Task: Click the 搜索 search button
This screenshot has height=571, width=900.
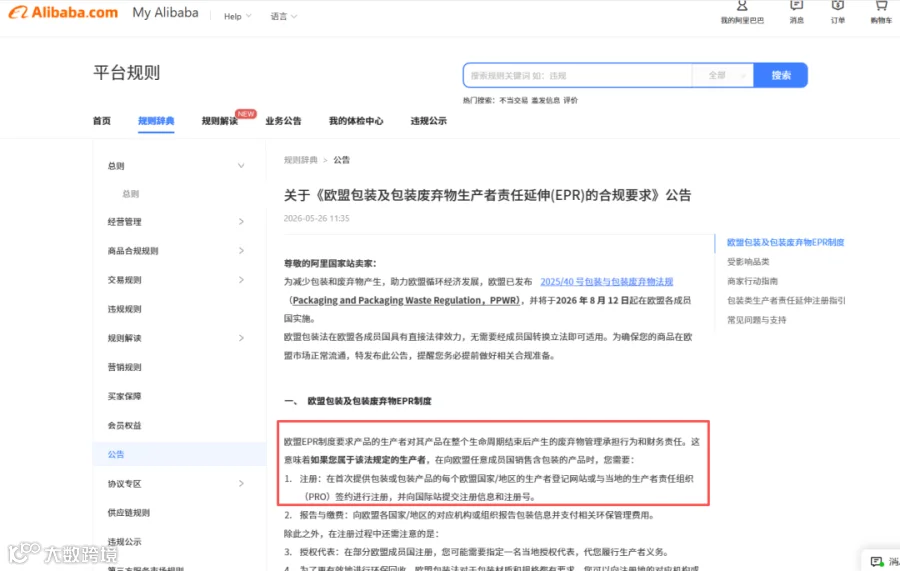Action: (781, 75)
